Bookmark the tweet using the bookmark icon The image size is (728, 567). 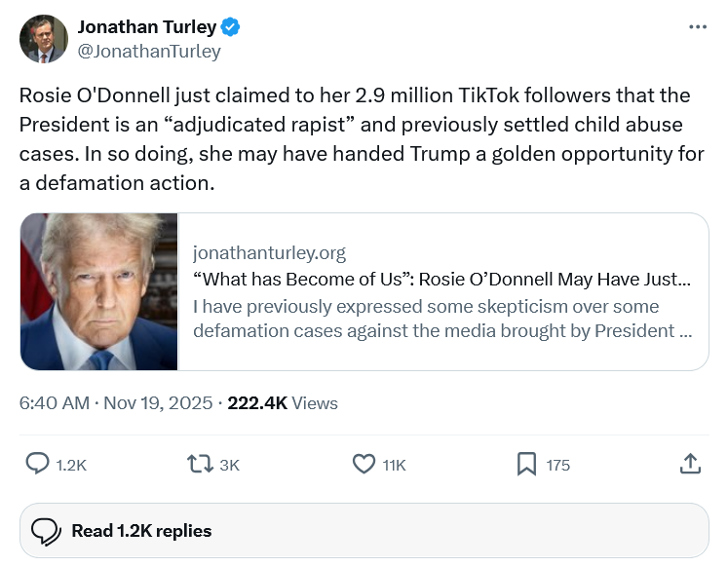click(526, 465)
